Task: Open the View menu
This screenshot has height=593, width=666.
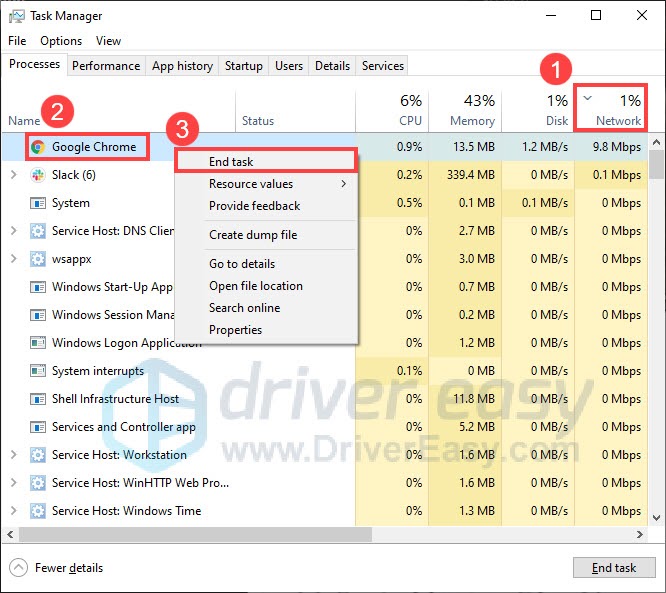Action: [108, 41]
